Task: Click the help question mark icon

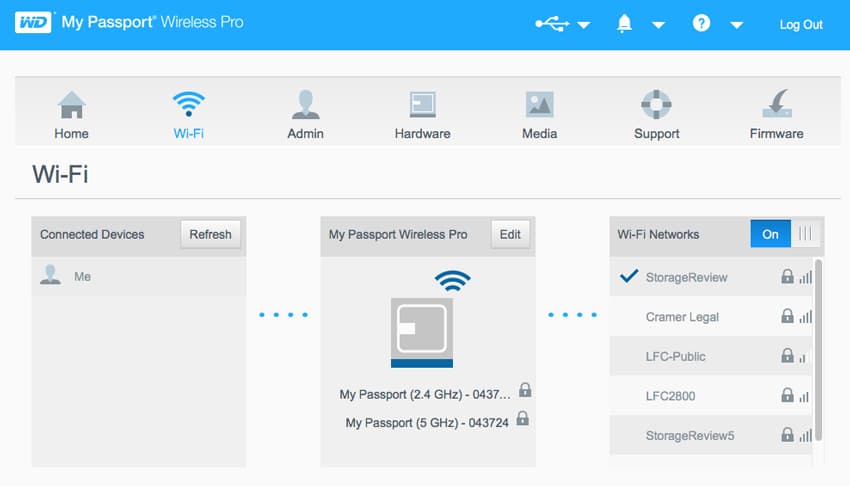Action: tap(701, 23)
